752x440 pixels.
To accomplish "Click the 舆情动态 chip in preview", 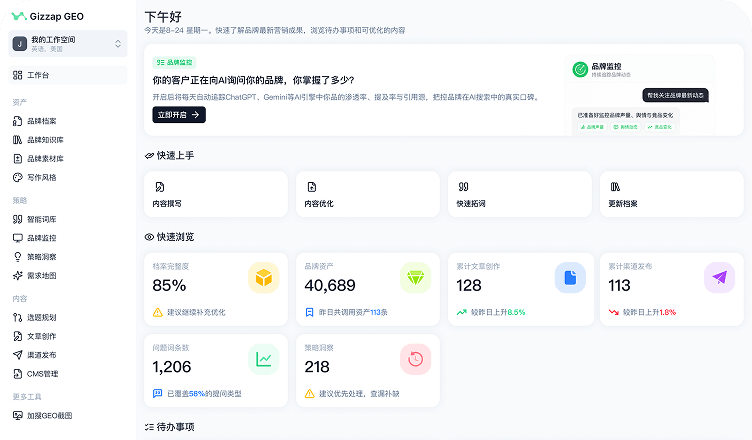I will click(x=626, y=127).
